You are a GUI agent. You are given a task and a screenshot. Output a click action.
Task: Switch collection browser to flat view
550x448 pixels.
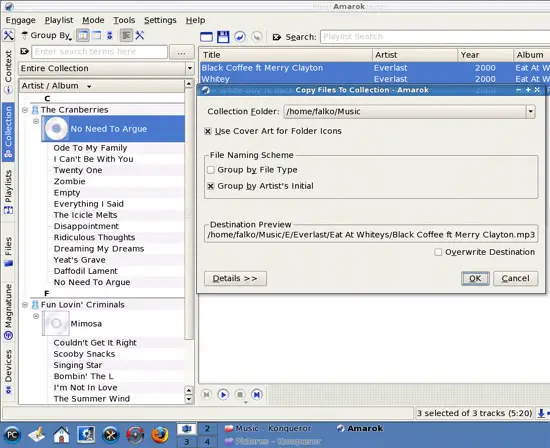[x=96, y=35]
